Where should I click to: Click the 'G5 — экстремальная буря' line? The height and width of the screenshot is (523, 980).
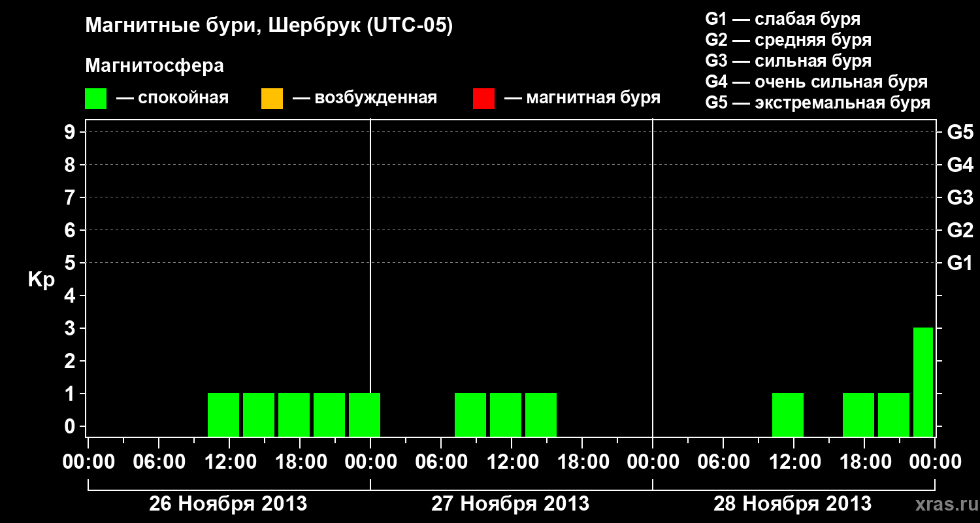(817, 103)
